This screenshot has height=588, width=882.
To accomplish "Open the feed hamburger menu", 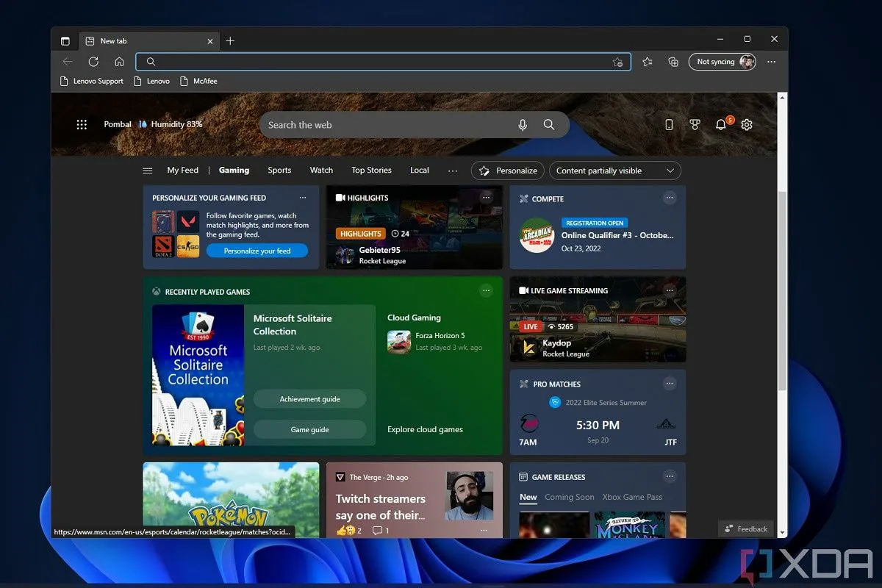I will click(148, 171).
